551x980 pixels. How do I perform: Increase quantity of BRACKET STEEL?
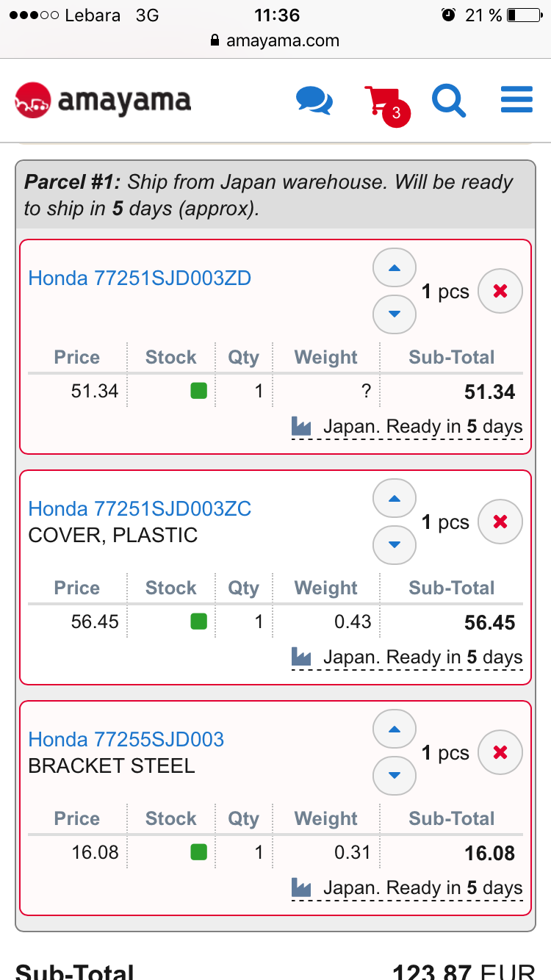(395, 729)
